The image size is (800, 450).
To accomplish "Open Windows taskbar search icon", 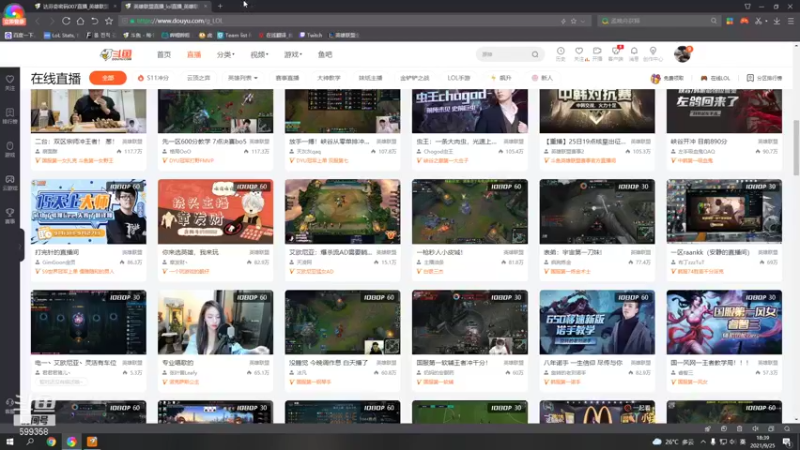I will pyautogui.click(x=30, y=441).
